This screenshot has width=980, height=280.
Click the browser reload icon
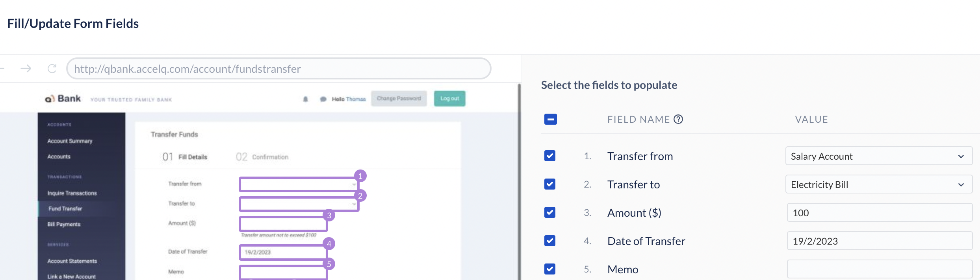(52, 68)
